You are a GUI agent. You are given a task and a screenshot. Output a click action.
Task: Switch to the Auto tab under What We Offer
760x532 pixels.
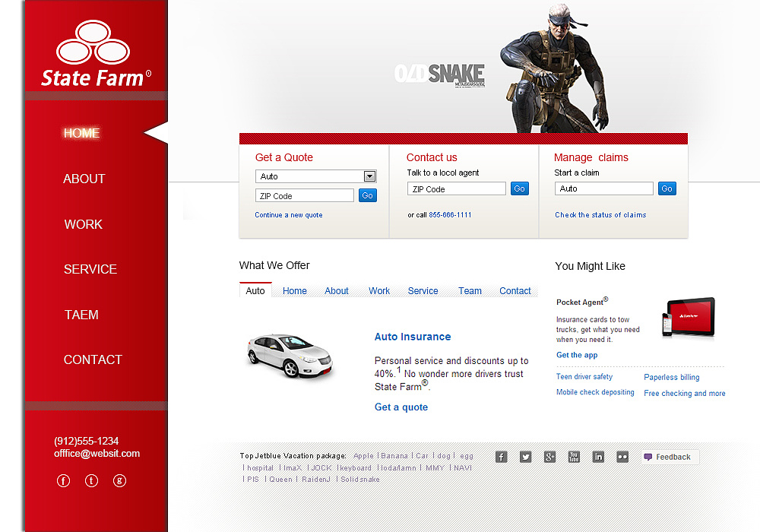click(255, 290)
